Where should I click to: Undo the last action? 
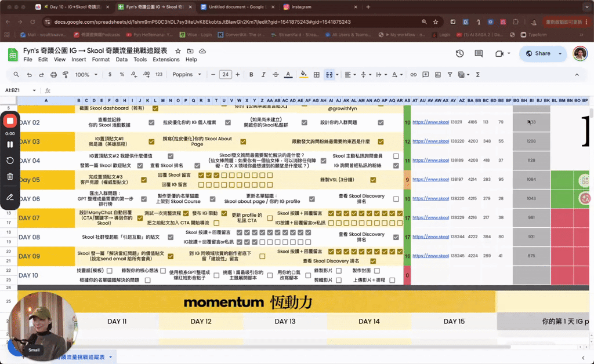point(29,75)
